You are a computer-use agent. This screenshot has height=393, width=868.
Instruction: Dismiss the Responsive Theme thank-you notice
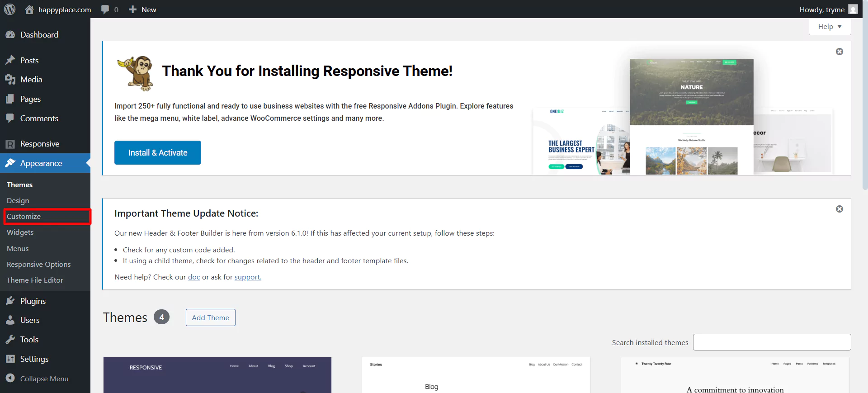(840, 52)
